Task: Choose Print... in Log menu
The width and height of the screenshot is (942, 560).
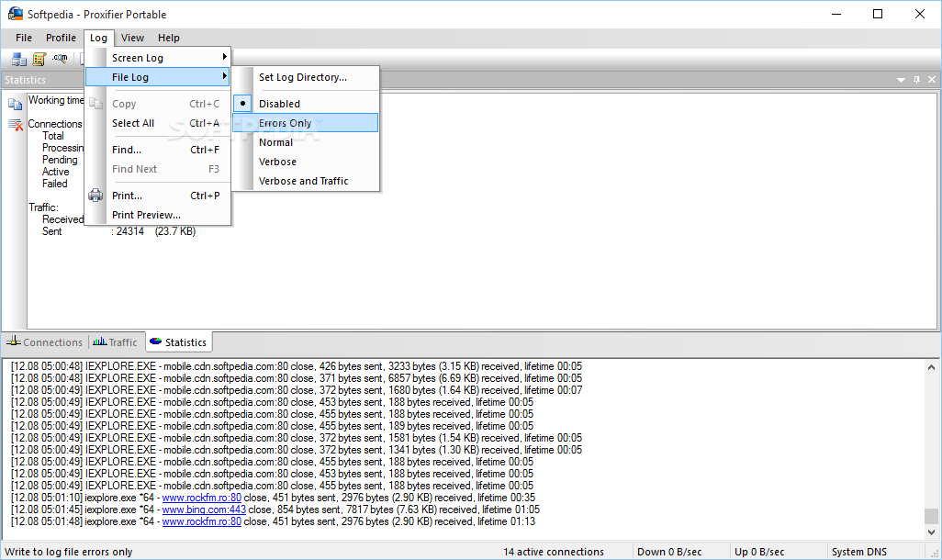Action: (157, 196)
